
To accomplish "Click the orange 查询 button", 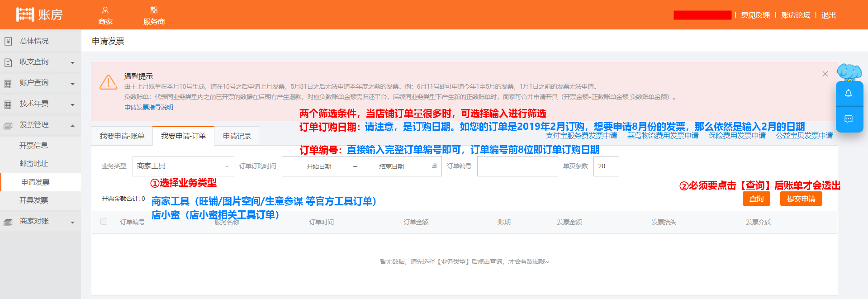I will 756,199.
